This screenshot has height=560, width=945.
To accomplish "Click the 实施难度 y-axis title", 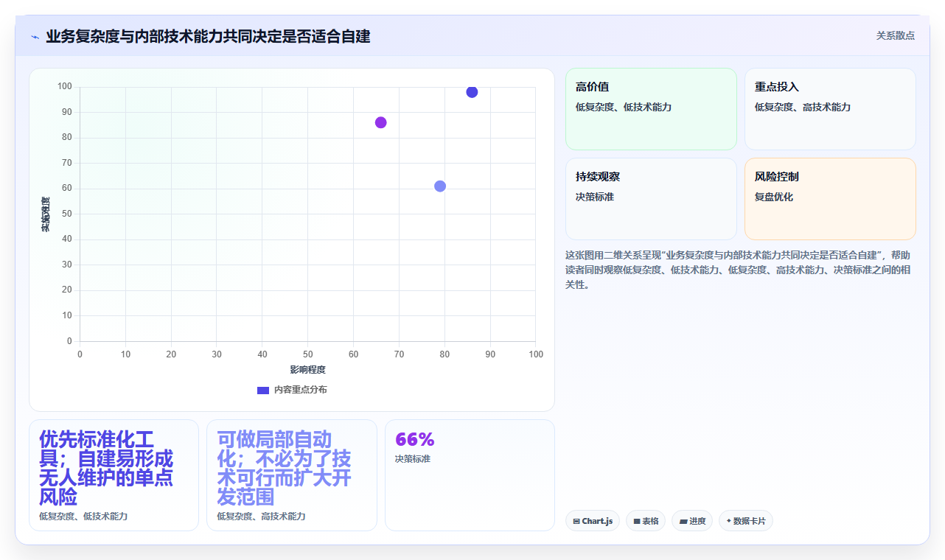I will pyautogui.click(x=46, y=214).
